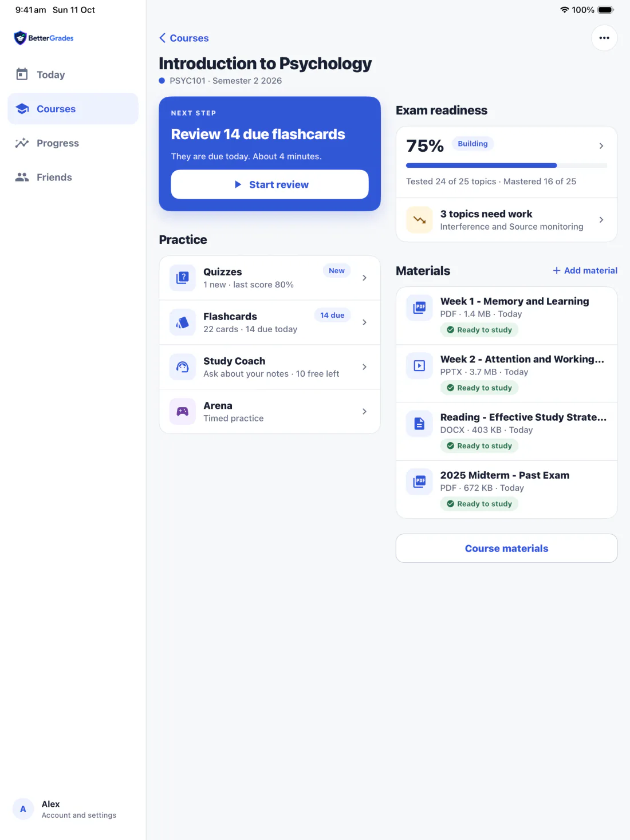Click the battery status icon
630x840 pixels.
[x=605, y=10]
